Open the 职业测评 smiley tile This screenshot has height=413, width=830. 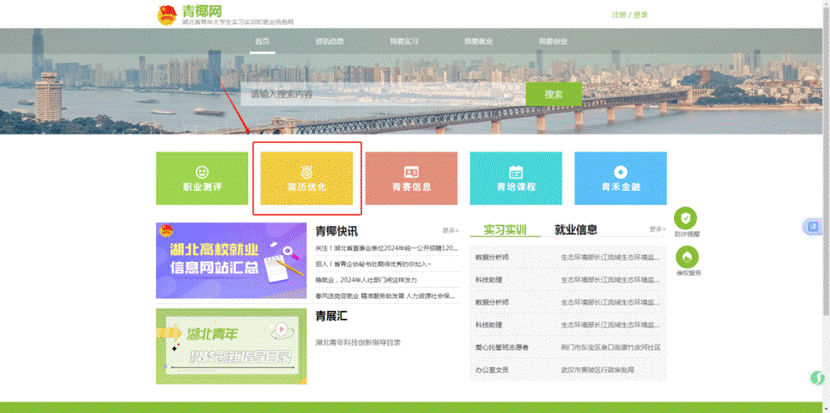202,178
